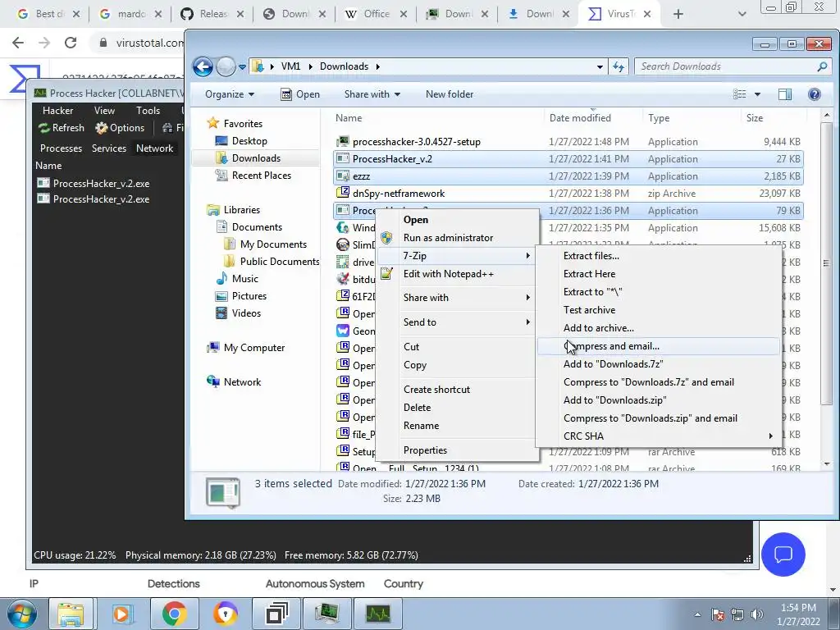840x630 pixels.
Task: Select Public Documents in navigation pane
Action: 279,262
